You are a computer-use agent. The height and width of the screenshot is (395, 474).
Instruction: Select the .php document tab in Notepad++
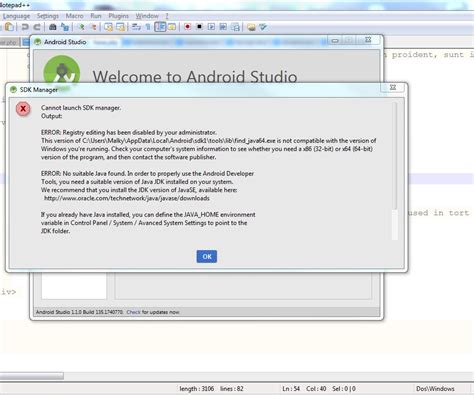[x=9, y=42]
